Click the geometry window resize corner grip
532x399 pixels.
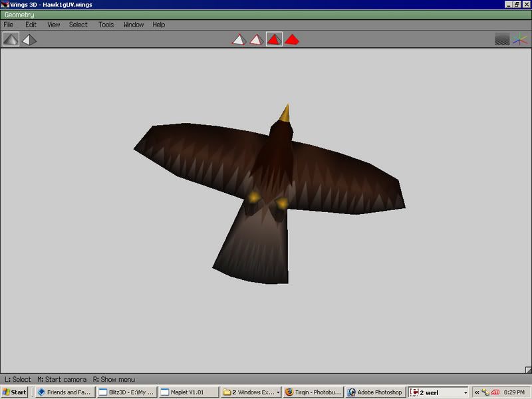pyautogui.click(x=528, y=370)
